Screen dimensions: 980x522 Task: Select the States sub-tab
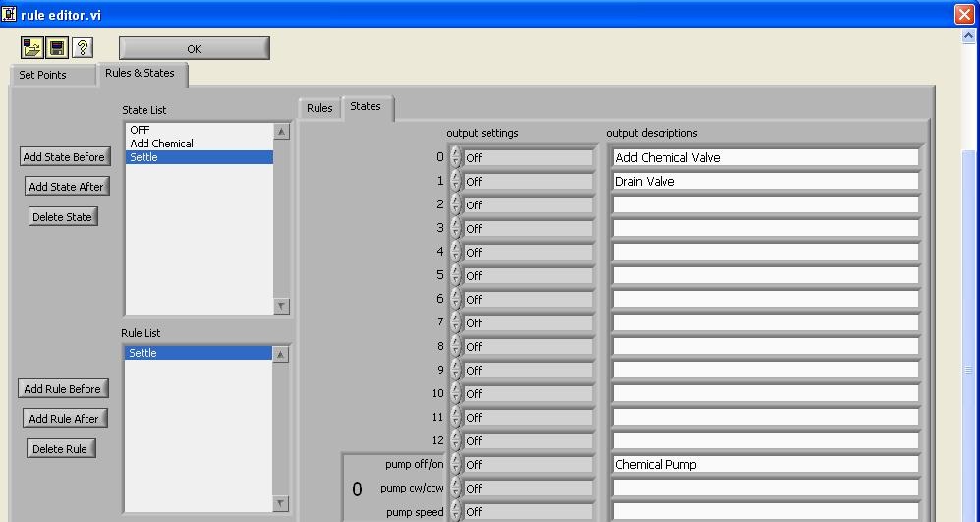pos(367,107)
